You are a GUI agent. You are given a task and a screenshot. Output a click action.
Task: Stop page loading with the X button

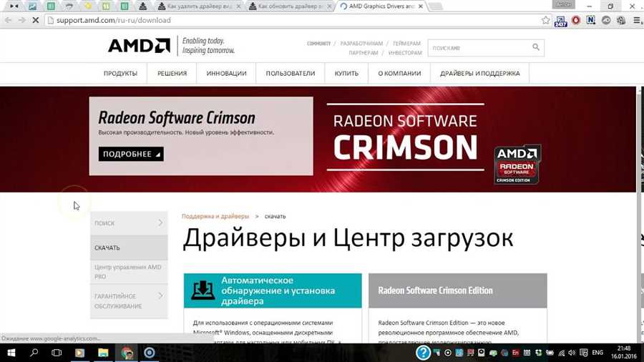[36, 20]
